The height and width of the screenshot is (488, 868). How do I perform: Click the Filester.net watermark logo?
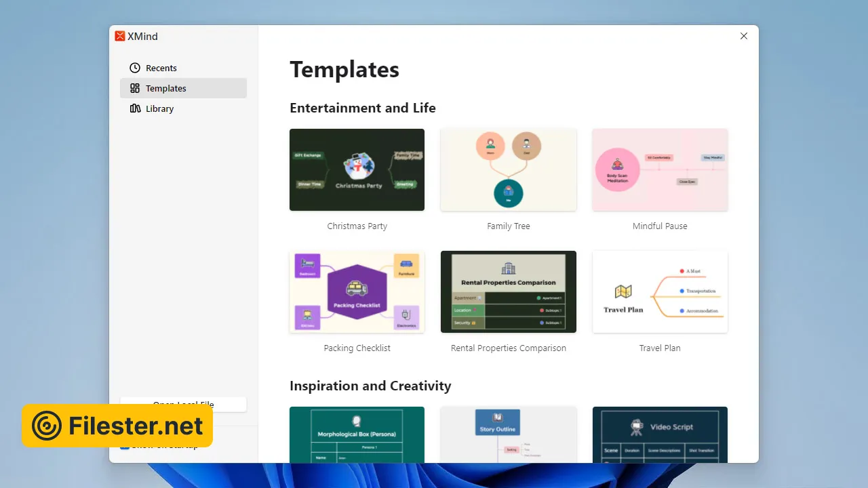(117, 426)
